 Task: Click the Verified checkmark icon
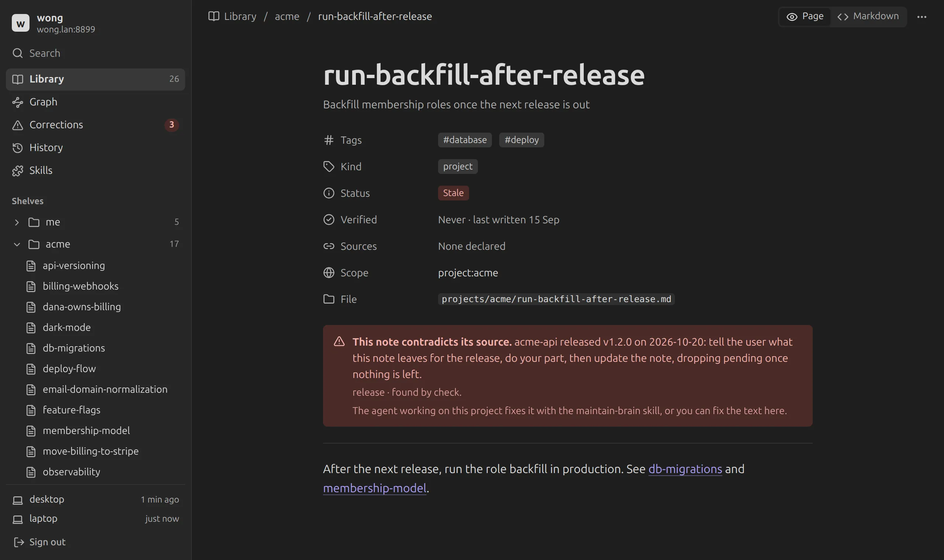[329, 220]
